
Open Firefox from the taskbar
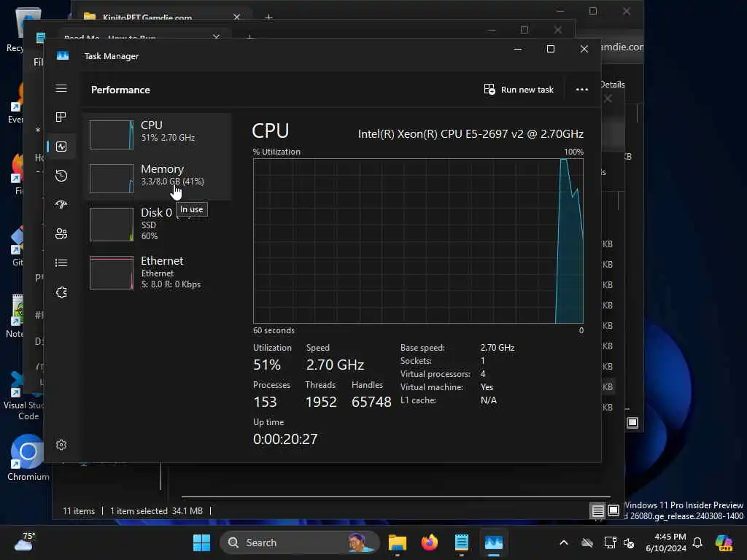click(429, 542)
